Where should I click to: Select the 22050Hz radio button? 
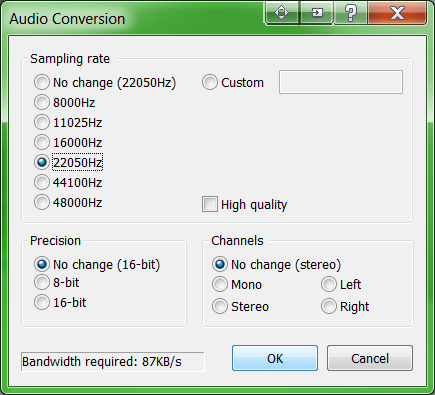[x=68, y=162]
